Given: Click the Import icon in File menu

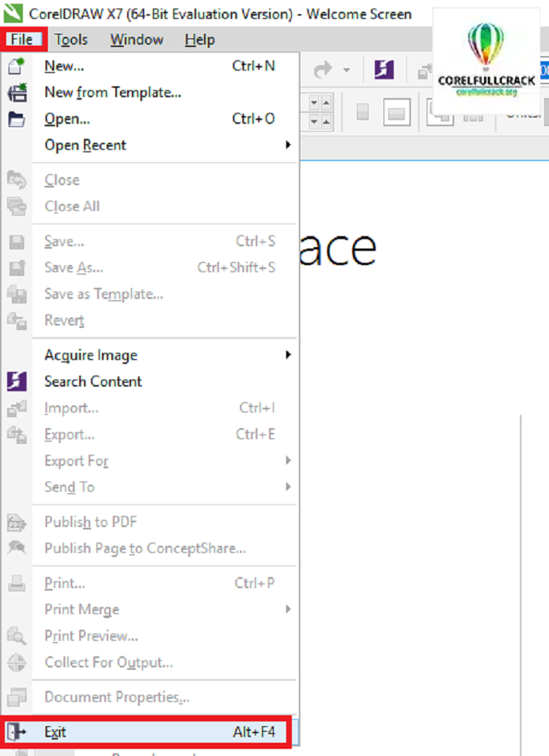Looking at the screenshot, I should coord(16,408).
